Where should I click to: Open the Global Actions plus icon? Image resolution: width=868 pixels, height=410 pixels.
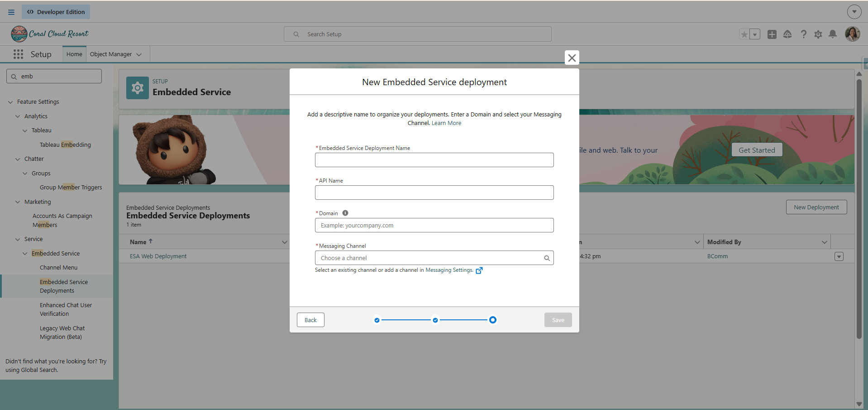coord(772,34)
